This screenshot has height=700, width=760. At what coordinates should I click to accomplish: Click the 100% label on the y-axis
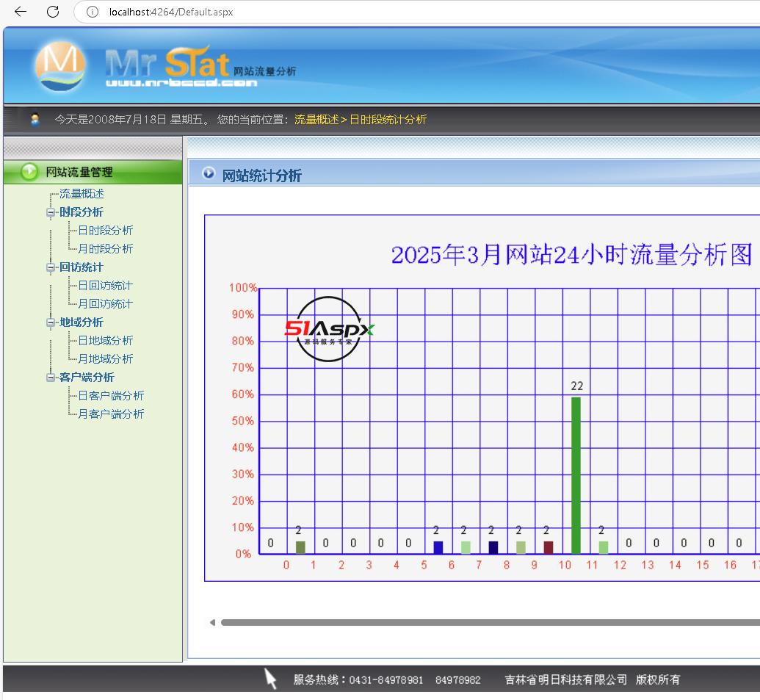coord(243,287)
